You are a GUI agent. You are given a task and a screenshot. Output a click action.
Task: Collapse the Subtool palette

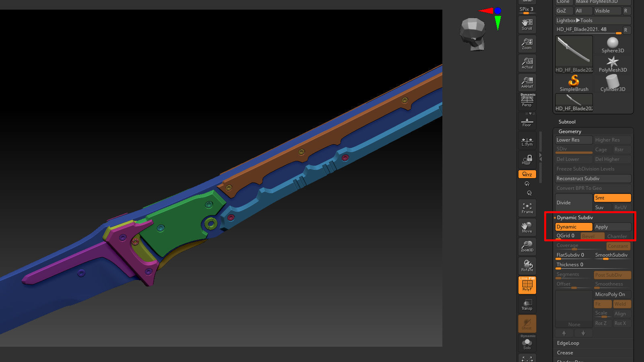click(x=567, y=121)
